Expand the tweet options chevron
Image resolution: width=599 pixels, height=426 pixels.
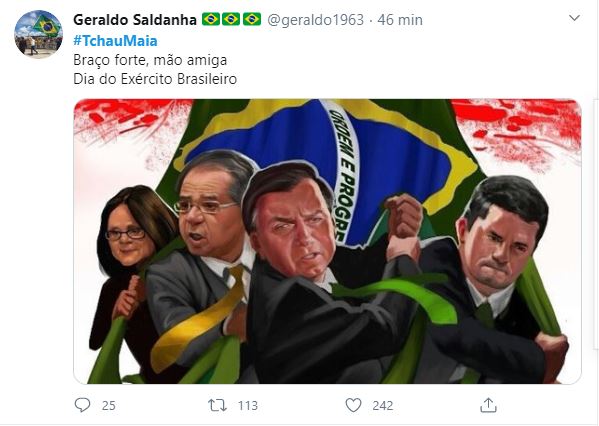[x=575, y=18]
